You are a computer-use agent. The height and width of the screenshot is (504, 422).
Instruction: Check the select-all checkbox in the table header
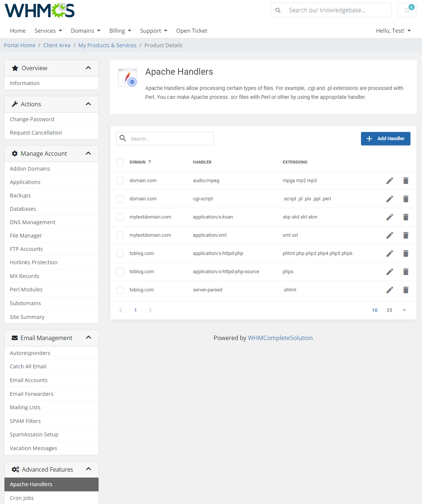120,162
